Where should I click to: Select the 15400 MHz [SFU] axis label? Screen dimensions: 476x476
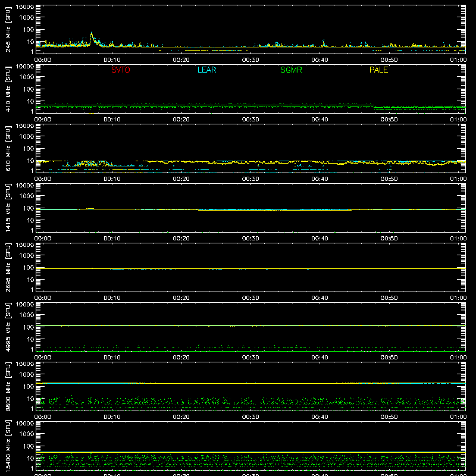[8, 446]
